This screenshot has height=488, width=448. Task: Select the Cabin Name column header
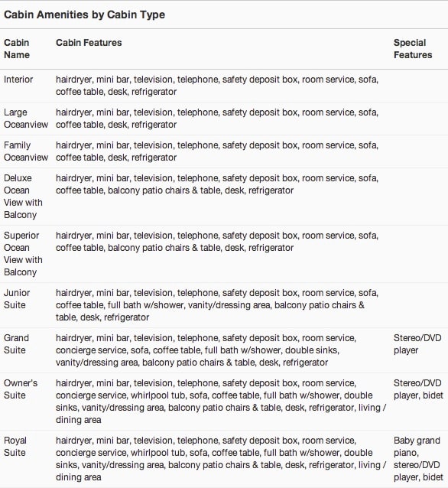click(17, 48)
